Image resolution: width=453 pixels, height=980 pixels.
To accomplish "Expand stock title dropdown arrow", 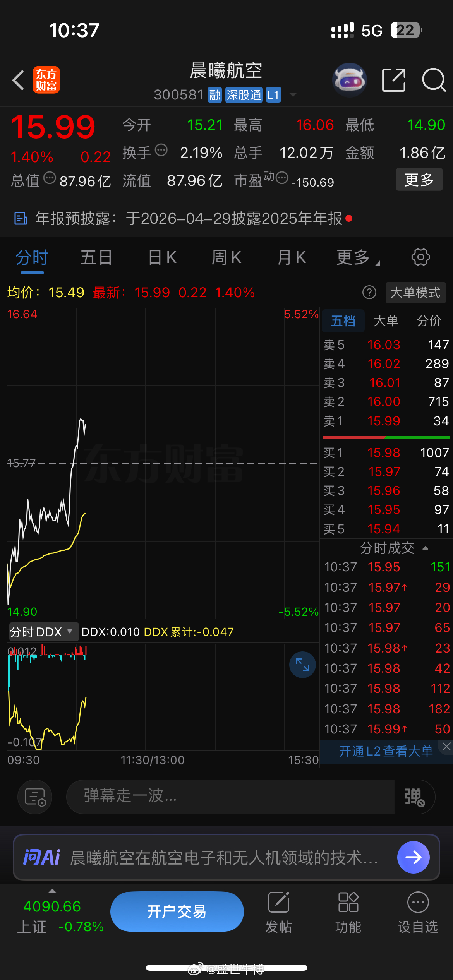I will [293, 95].
